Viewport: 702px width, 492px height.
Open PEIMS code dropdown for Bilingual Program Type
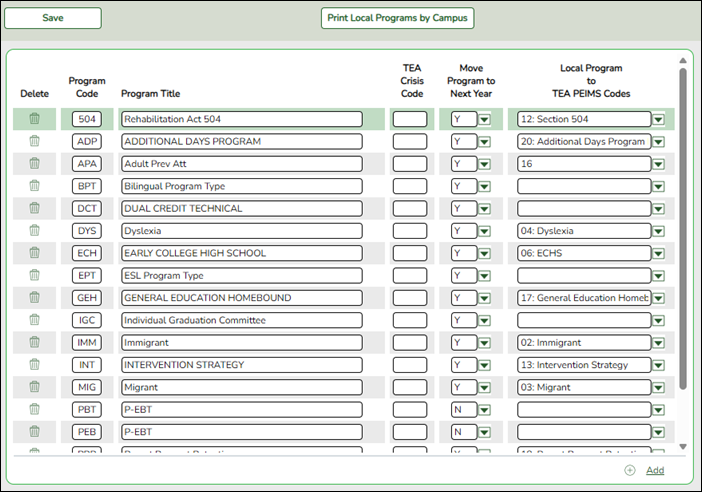click(658, 186)
